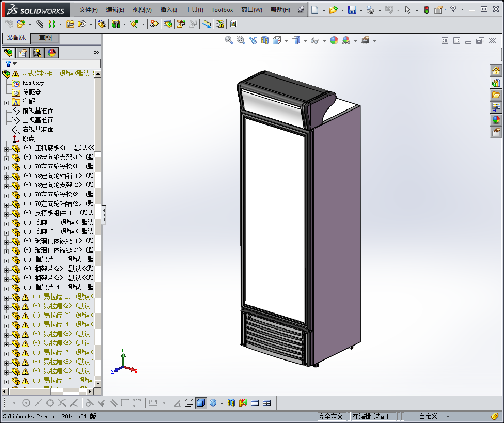Open the 编辑(E) menu
The image size is (504, 423).
coord(115,10)
